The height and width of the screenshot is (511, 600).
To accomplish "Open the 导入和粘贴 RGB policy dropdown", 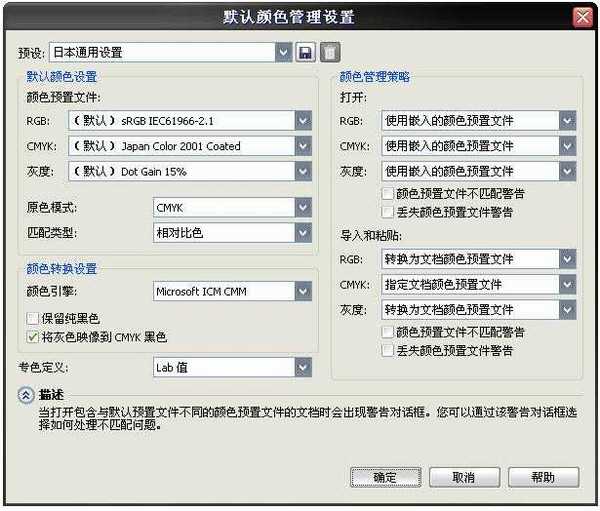I will point(567,259).
